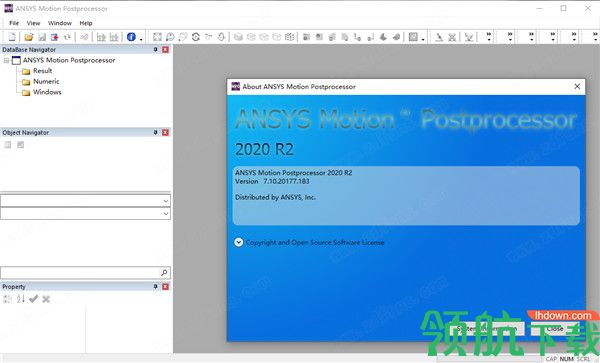This screenshot has width=600, height=363.
Task: Open the dropdown arrow beside the info icon
Action: click(141, 39)
